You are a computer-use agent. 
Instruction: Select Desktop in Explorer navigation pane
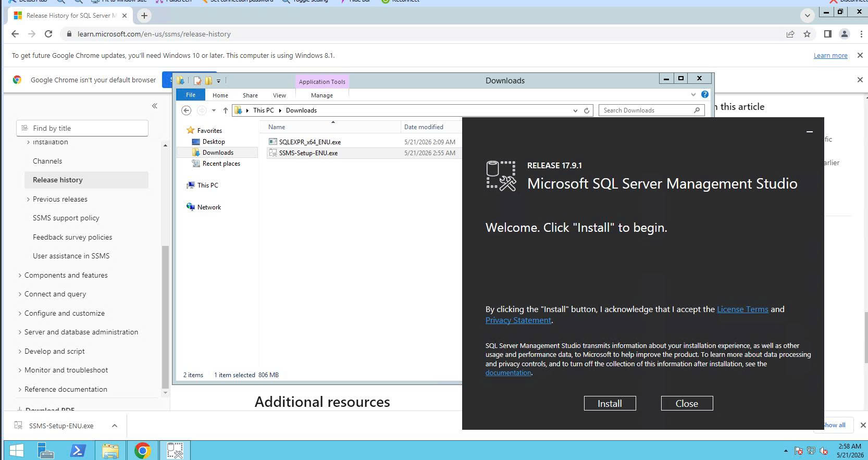coord(214,142)
